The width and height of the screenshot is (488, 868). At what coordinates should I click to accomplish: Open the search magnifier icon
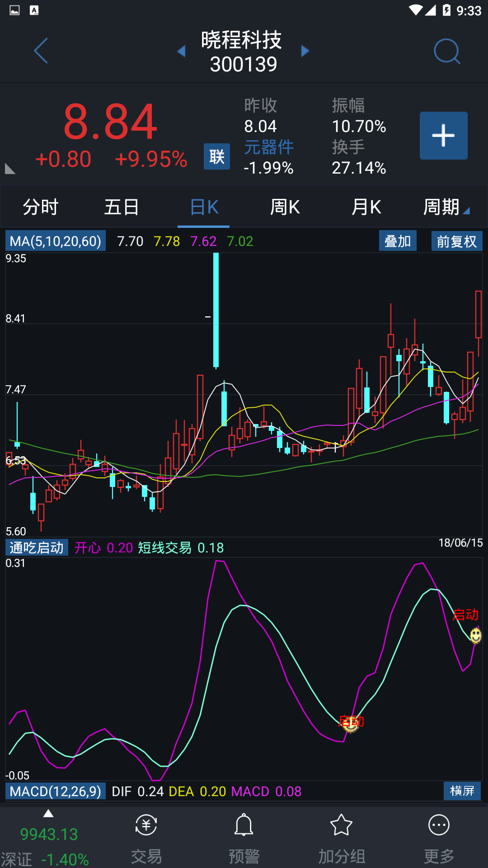click(446, 51)
